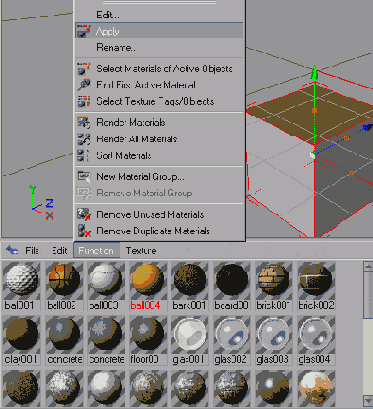
Task: Choose Rename... in the Function menu
Action: pyautogui.click(x=116, y=47)
